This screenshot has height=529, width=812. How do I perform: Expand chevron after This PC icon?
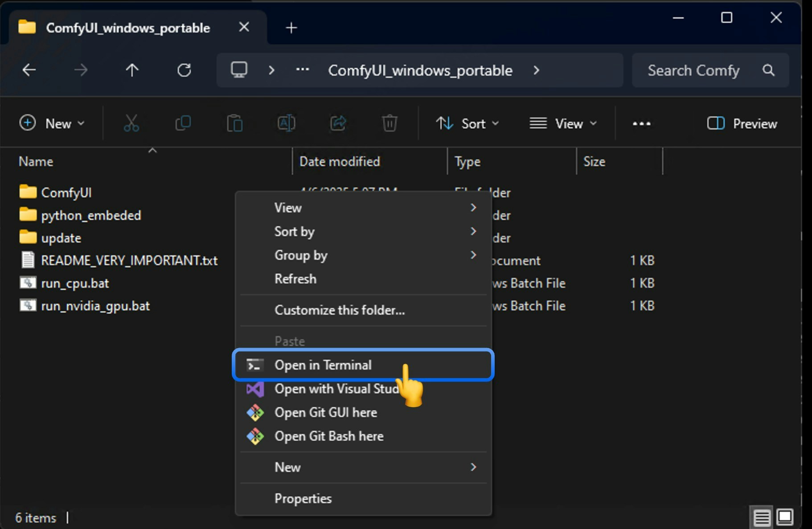[271, 70]
